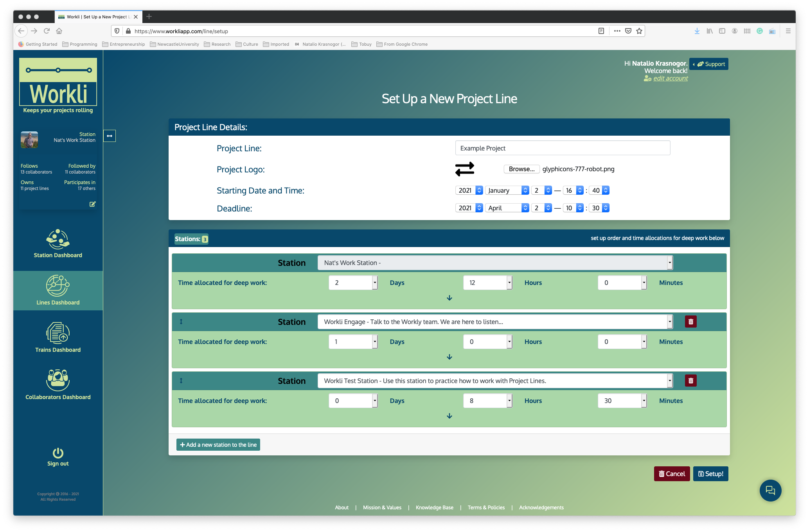Viewport: 809px width, 532px height.
Task: Open the starting hour 16 dropdown
Action: [x=573, y=190]
